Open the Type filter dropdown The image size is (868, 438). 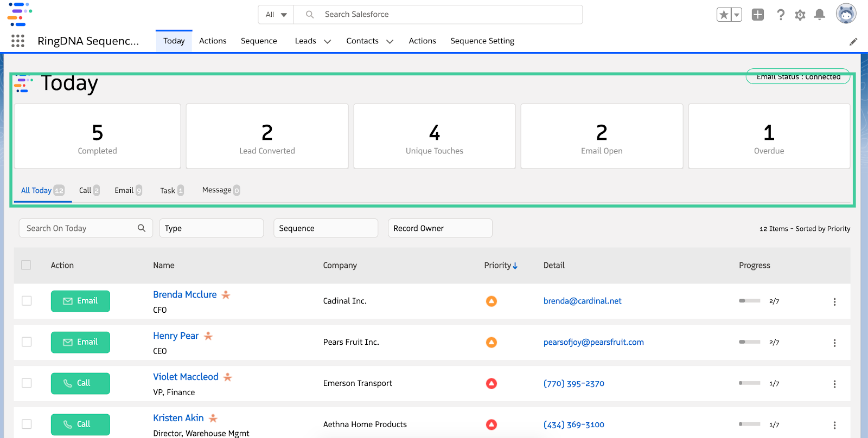coord(212,228)
